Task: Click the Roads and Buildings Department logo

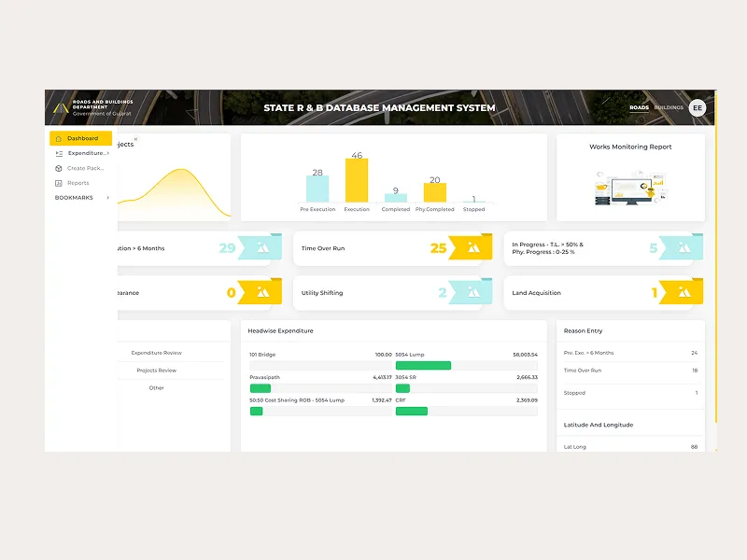Action: (x=62, y=107)
